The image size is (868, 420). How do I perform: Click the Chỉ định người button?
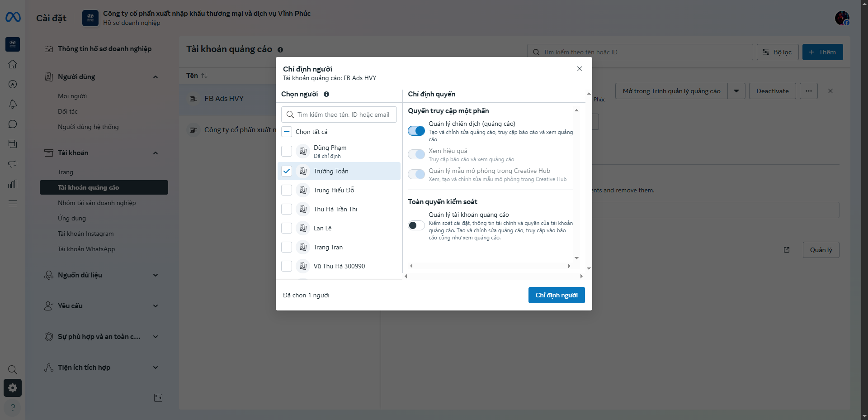pyautogui.click(x=557, y=295)
